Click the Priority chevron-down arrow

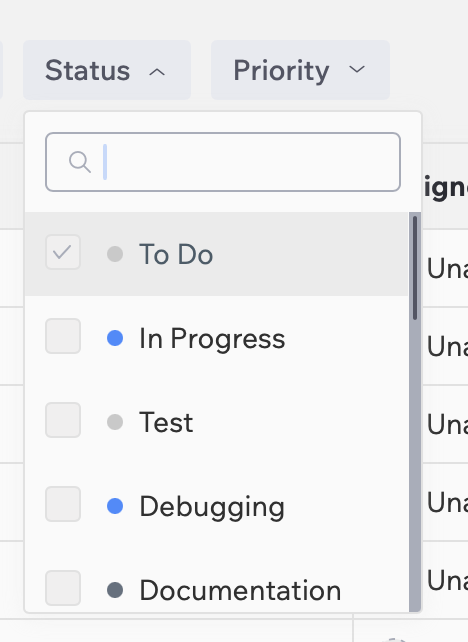357,69
